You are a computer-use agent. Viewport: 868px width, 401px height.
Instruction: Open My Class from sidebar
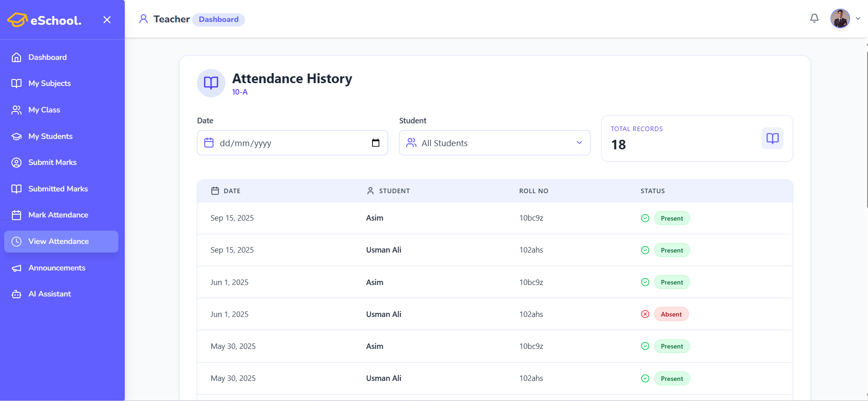pos(61,110)
